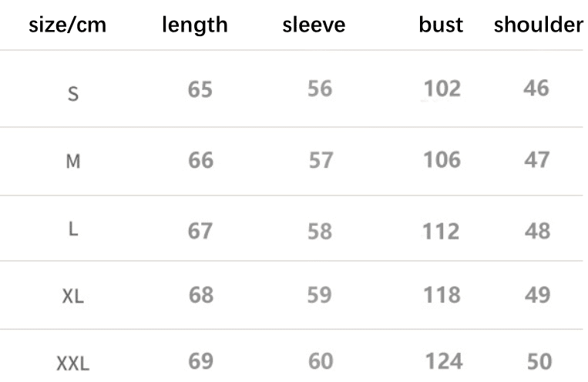Select the XXL size row label
The height and width of the screenshot is (382, 588).
point(72,364)
